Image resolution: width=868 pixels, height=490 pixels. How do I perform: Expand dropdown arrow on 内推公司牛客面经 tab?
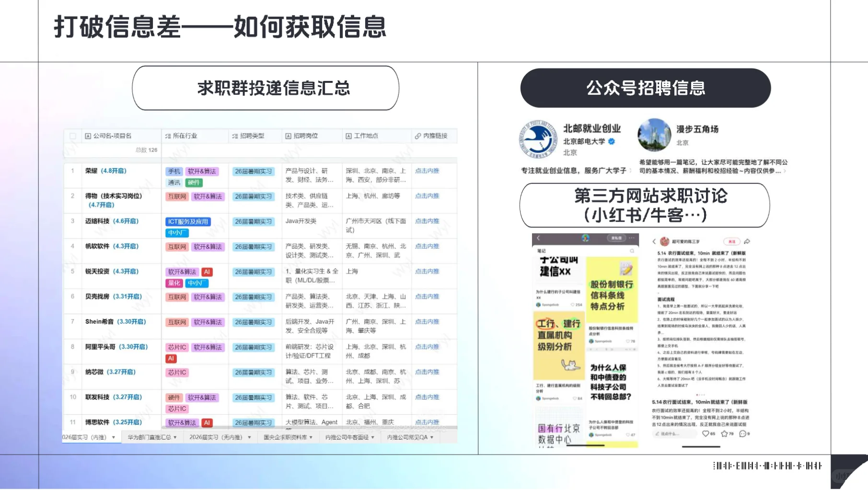coord(372,437)
